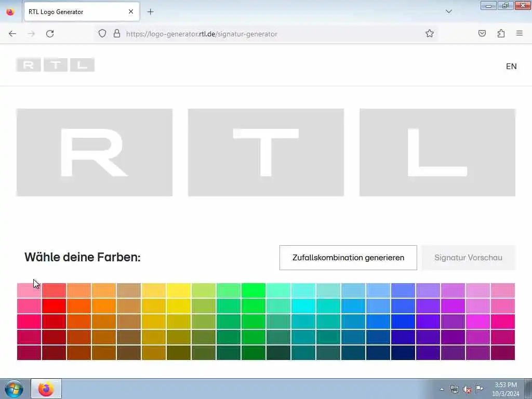Open the muted volume tray icon

tap(467, 389)
